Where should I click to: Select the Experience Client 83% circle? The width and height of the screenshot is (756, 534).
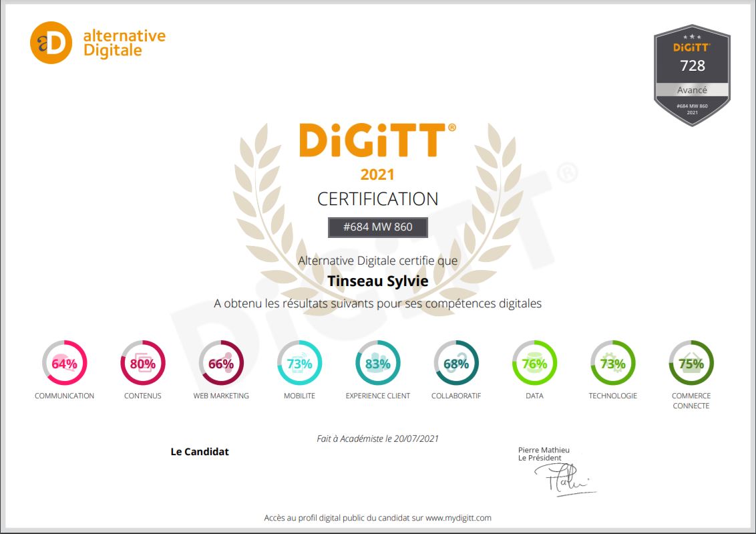pos(378,364)
